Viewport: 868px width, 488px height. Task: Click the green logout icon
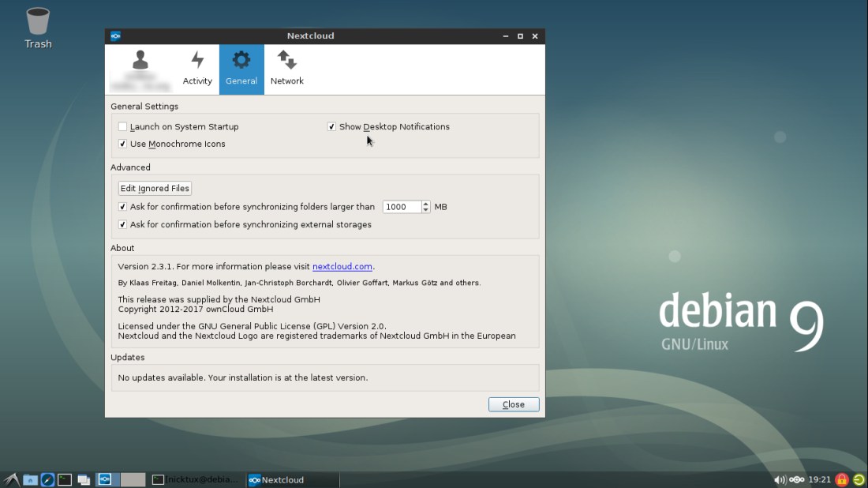(x=859, y=479)
